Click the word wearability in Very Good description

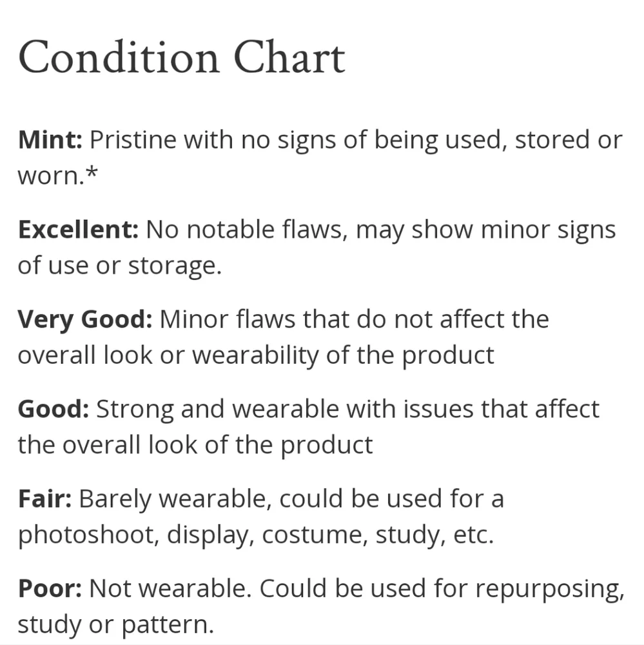(255, 355)
